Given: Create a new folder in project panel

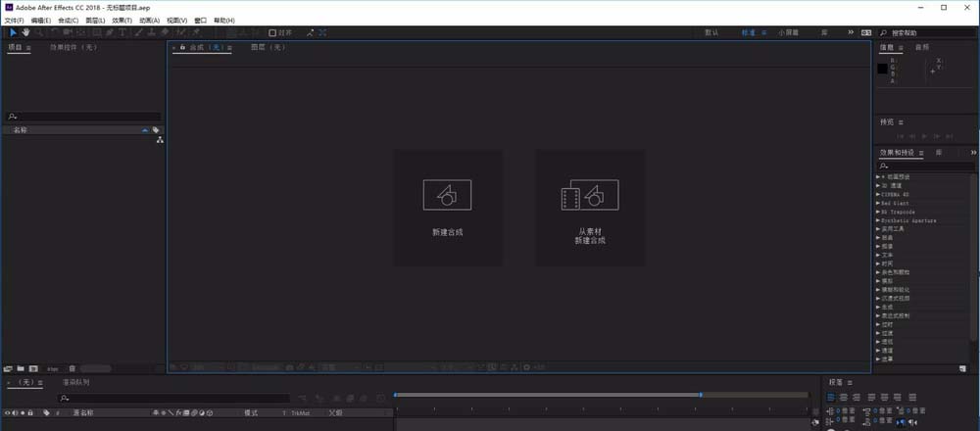Looking at the screenshot, I should tap(21, 368).
